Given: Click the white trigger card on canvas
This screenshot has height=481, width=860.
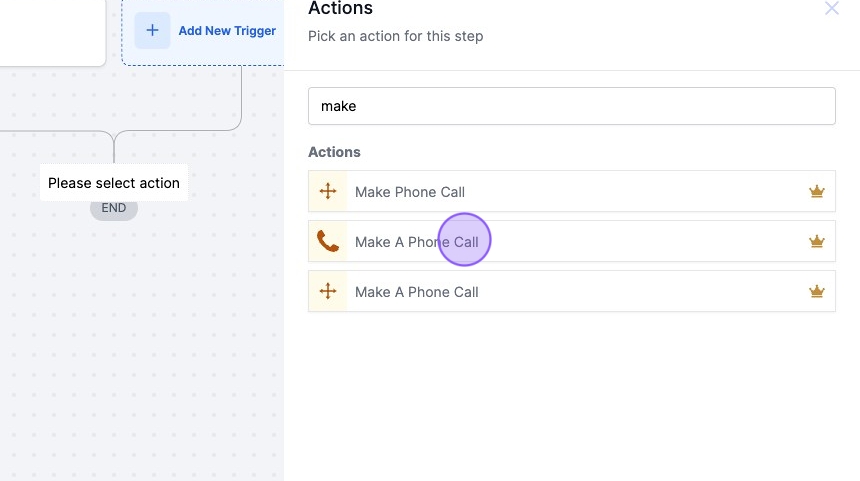Looking at the screenshot, I should point(50,30).
